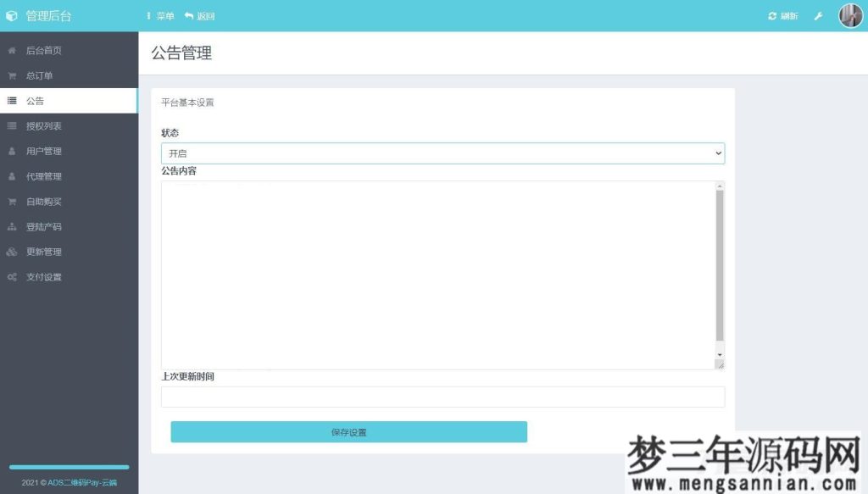Select the 总订单 shopping cart icon

[x=10, y=75]
